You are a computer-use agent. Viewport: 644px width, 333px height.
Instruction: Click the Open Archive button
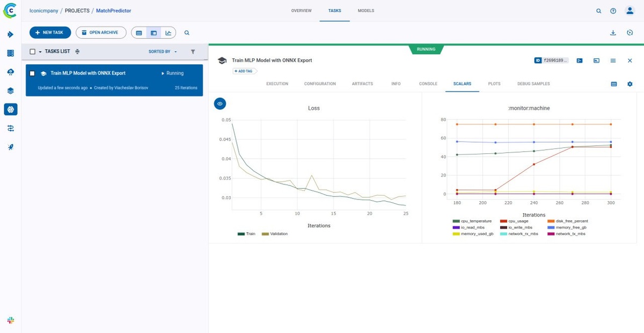tap(101, 33)
